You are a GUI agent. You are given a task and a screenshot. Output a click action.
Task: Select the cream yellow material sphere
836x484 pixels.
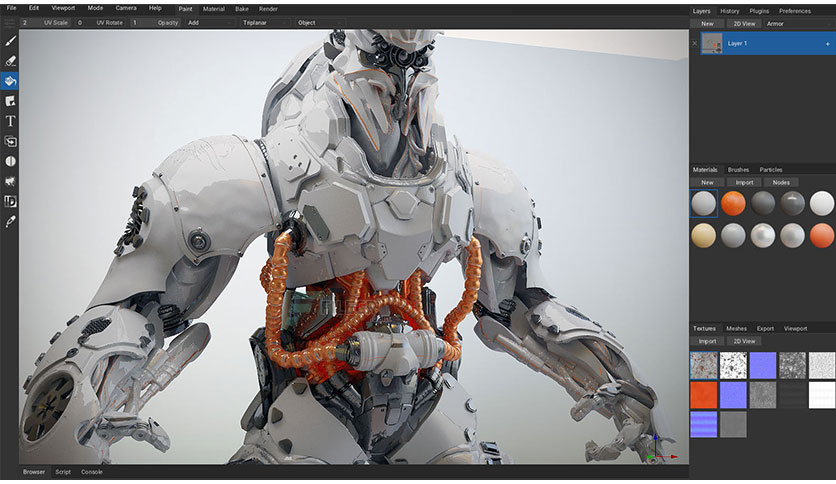[x=704, y=235]
